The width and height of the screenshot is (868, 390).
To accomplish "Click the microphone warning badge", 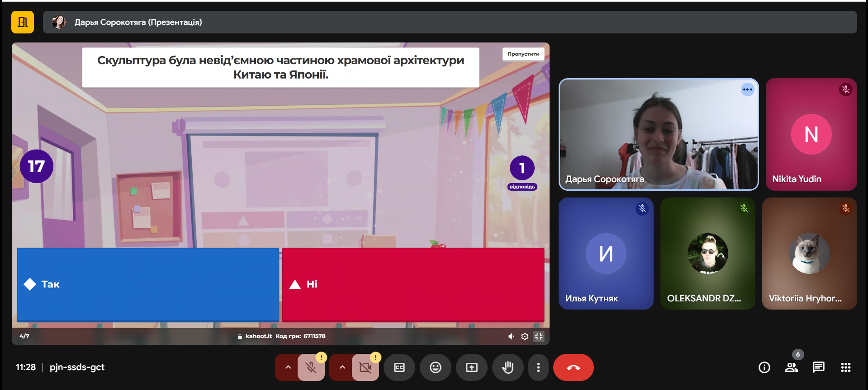I will click(321, 357).
